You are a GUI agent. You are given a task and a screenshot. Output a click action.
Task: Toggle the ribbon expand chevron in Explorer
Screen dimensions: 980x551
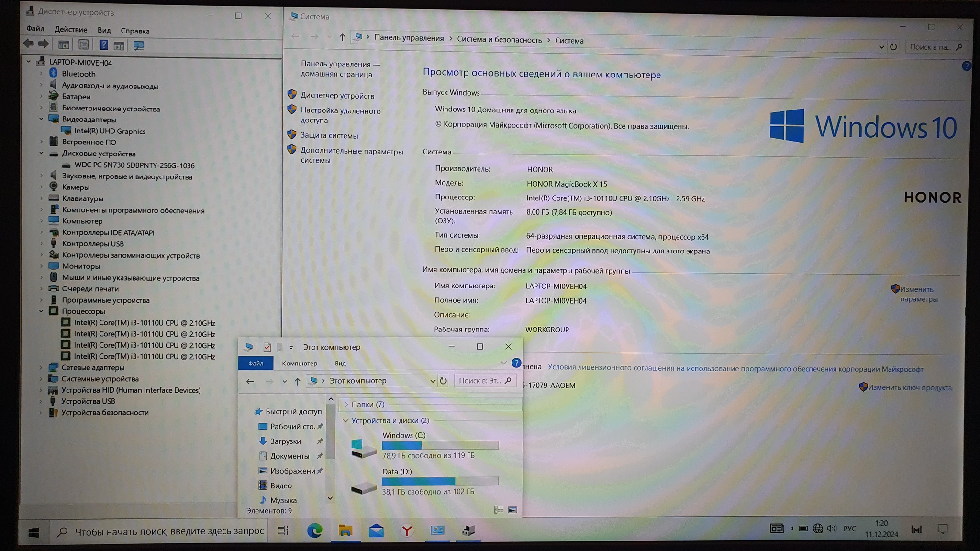503,363
